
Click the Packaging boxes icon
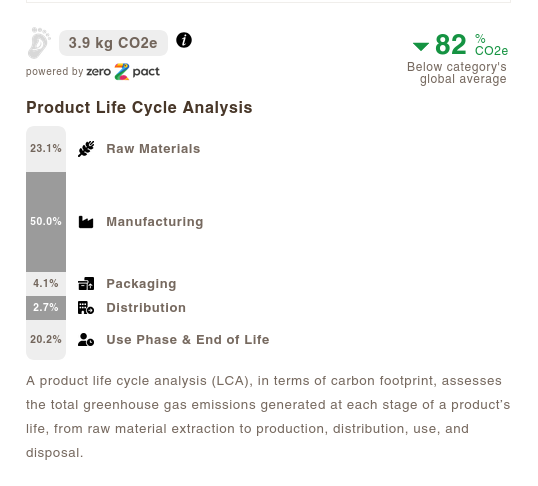click(x=86, y=284)
